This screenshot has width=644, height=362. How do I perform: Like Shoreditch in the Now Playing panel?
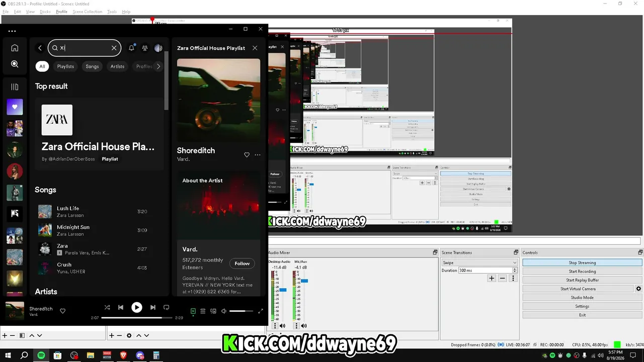(x=247, y=155)
